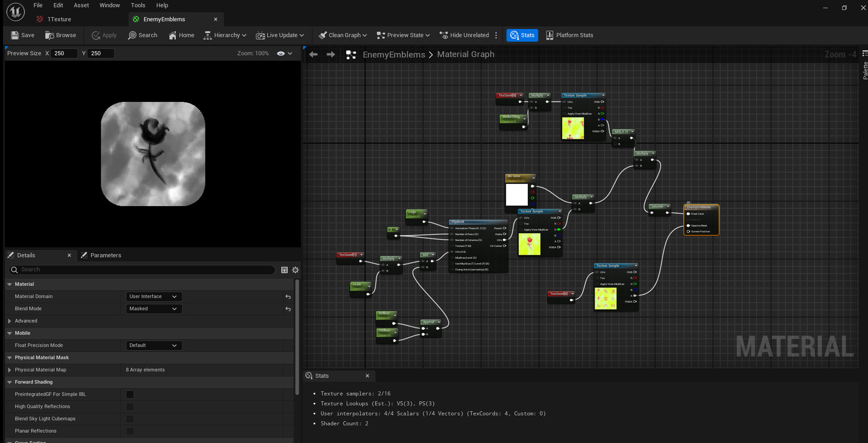Navigate forward in the graph history
Viewport: 868px width, 443px height.
tap(330, 54)
